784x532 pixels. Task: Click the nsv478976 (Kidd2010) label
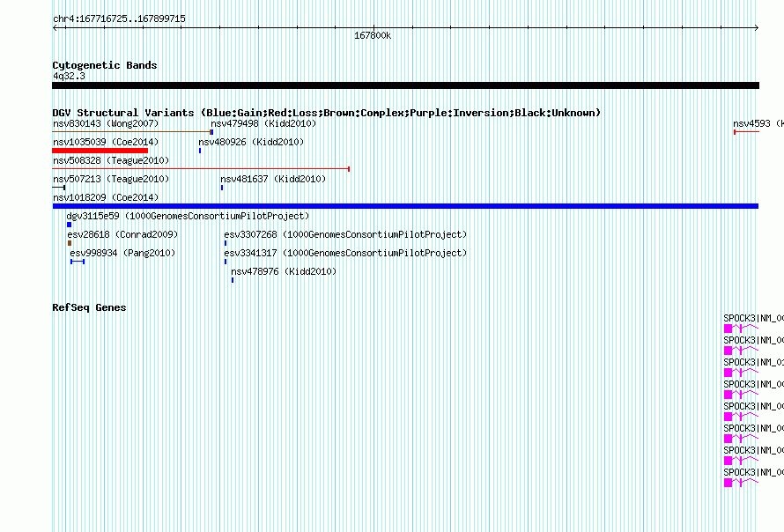(284, 271)
